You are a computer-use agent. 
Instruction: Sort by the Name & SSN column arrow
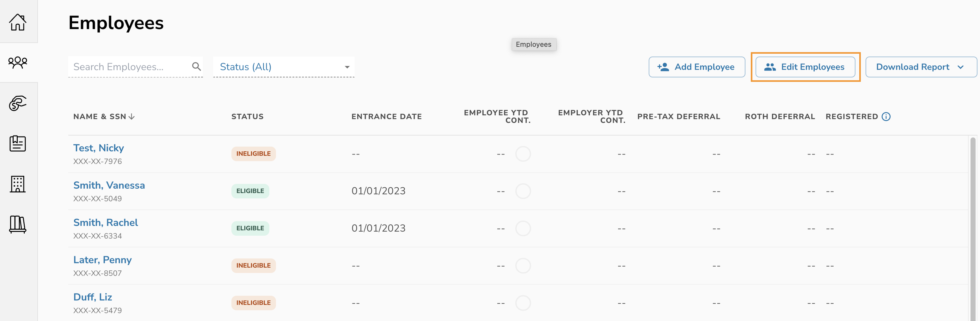click(x=132, y=117)
